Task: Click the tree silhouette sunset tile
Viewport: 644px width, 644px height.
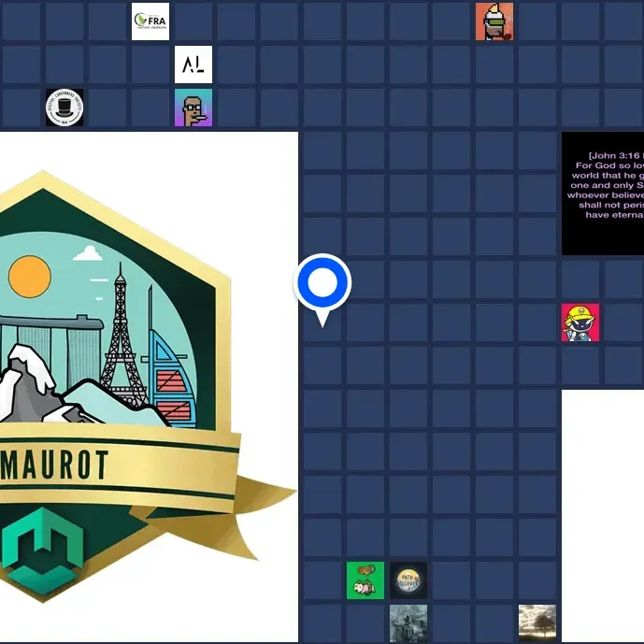Action: tap(537, 623)
